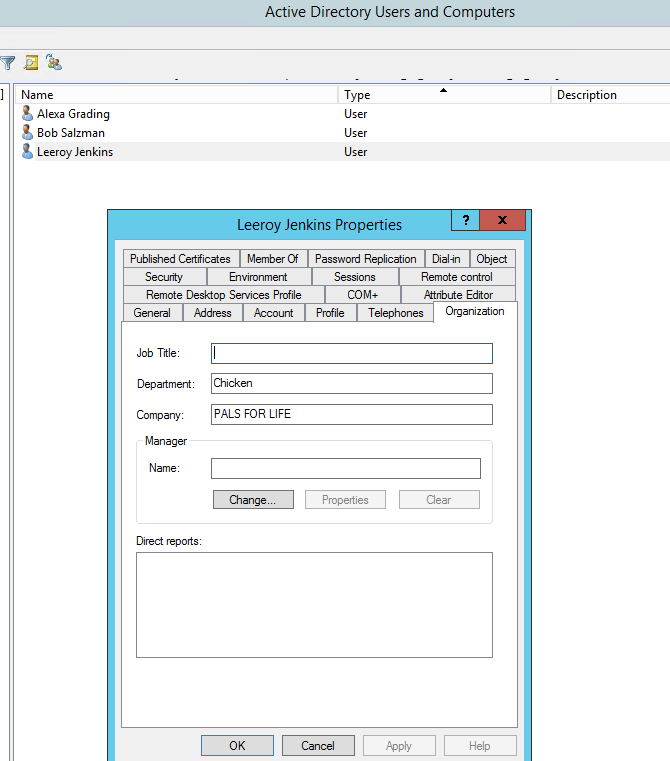
Task: Click the filter funnel toolbar icon
Action: coord(7,62)
